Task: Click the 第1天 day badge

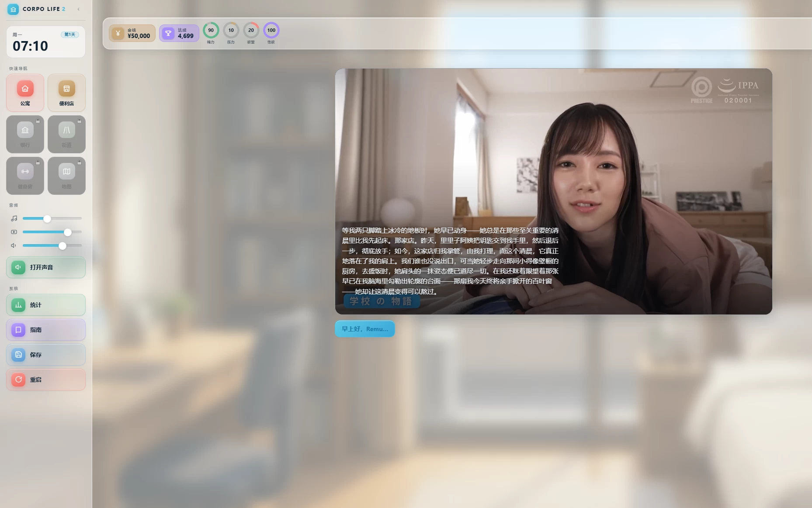Action: tap(70, 35)
